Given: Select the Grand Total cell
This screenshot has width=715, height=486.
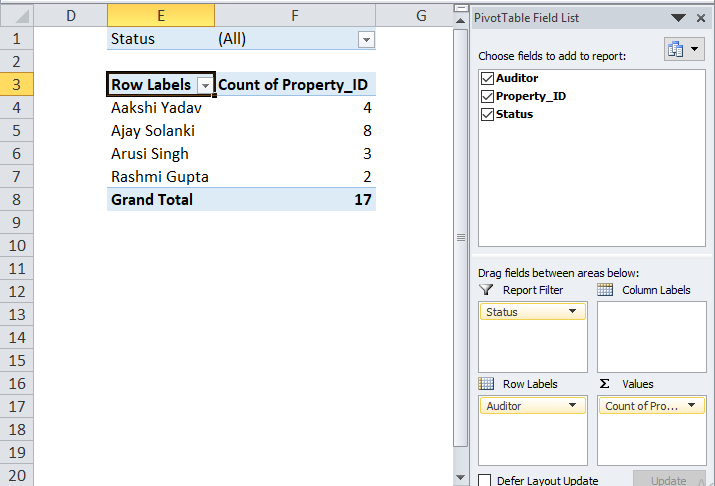Looking at the screenshot, I should 152,200.
